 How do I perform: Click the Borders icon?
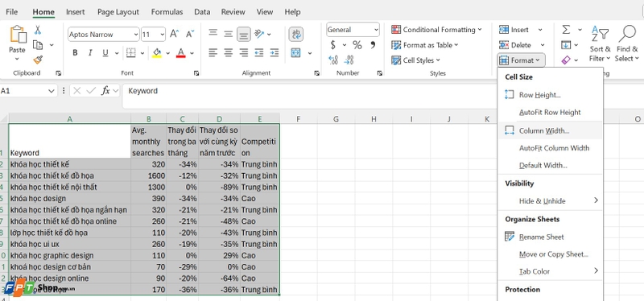pyautogui.click(x=130, y=52)
